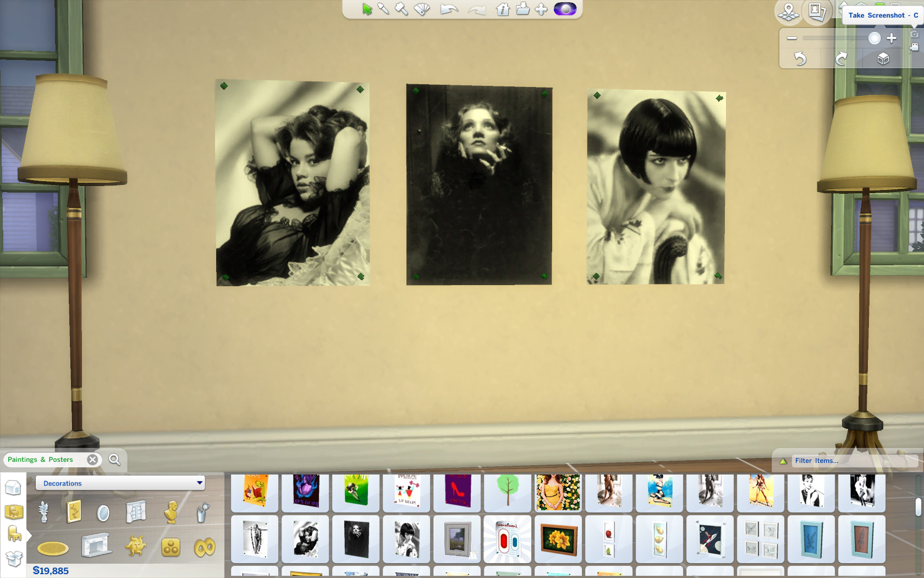This screenshot has width=924, height=578.
Task: Rotate camera clockwise
Action: click(842, 58)
